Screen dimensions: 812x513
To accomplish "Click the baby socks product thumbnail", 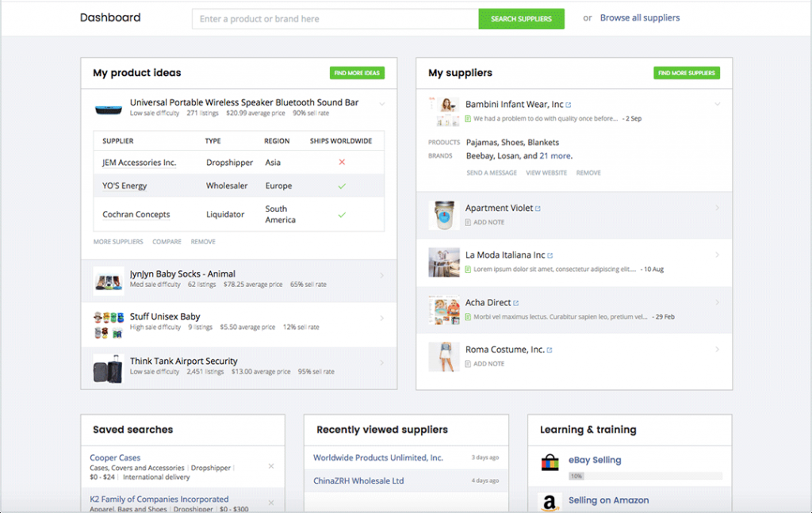I will pos(108,281).
